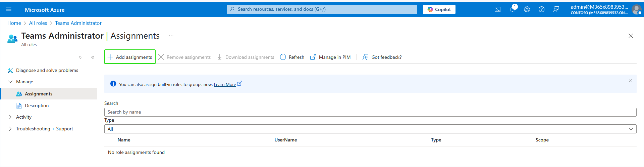644x167 pixels.
Task: Click the Microsoft Azure logo text
Action: click(45, 10)
